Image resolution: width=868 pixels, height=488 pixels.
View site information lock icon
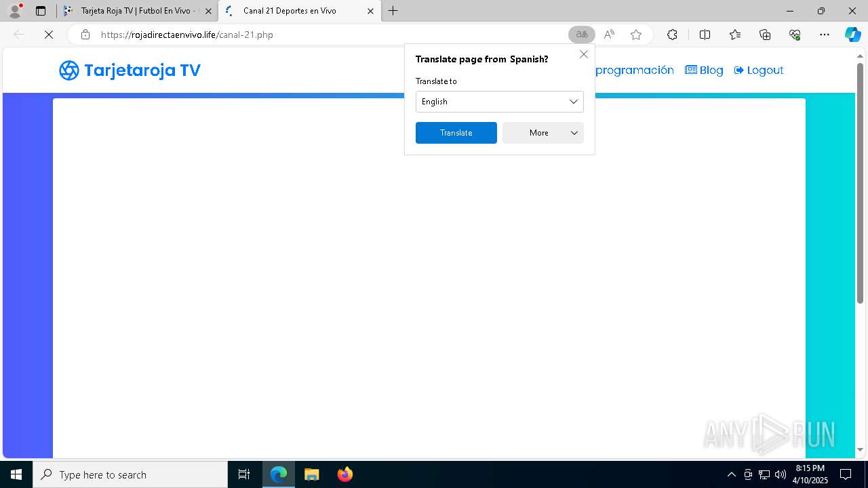click(85, 35)
